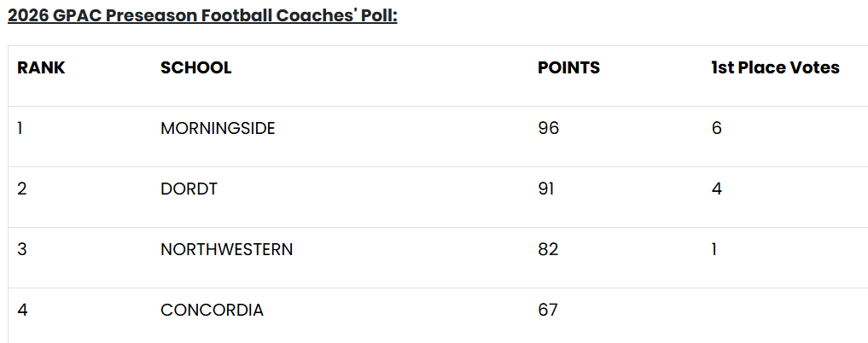
Task: Click Concordia's 67 points value
Action: [x=547, y=310]
